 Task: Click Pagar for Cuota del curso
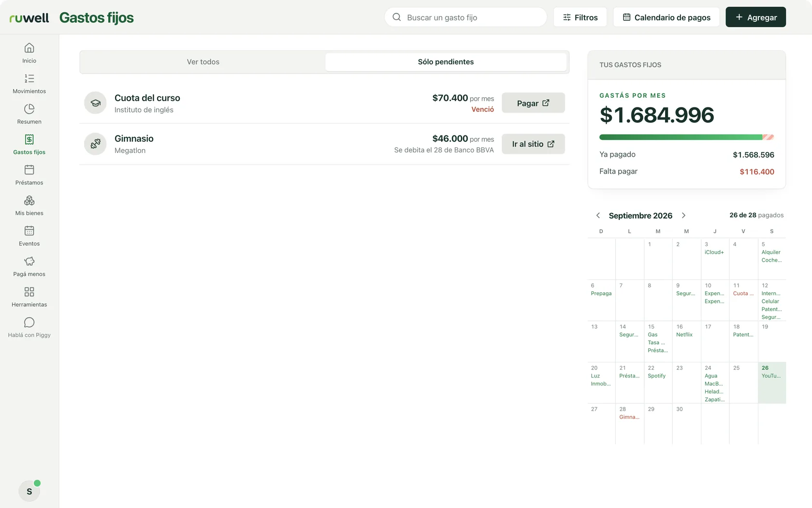pyautogui.click(x=533, y=103)
